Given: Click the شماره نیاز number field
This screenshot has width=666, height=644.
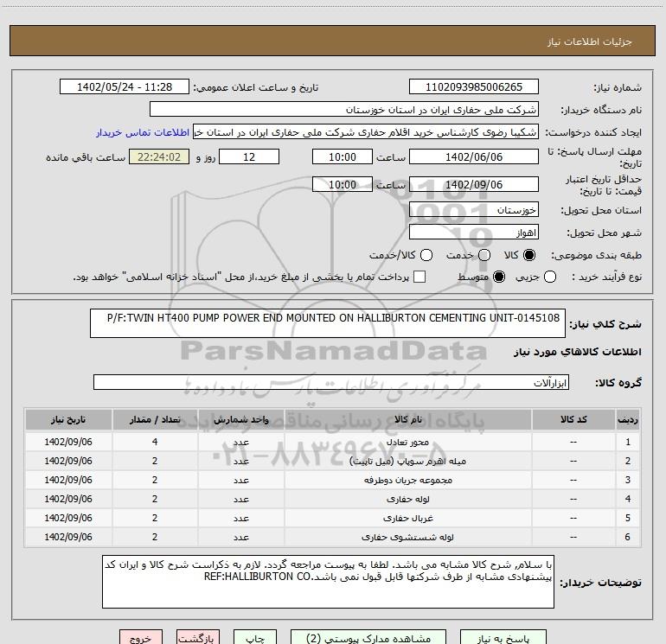Looking at the screenshot, I should coord(473,87).
